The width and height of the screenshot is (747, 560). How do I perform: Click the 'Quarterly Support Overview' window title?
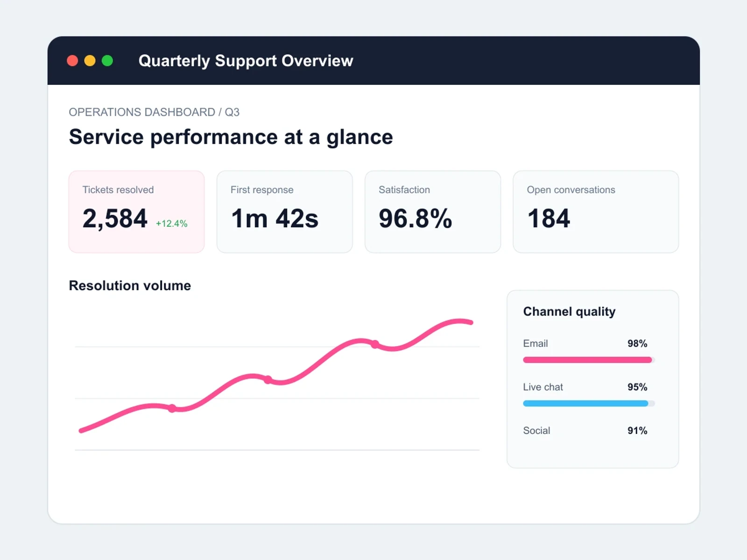tap(246, 61)
